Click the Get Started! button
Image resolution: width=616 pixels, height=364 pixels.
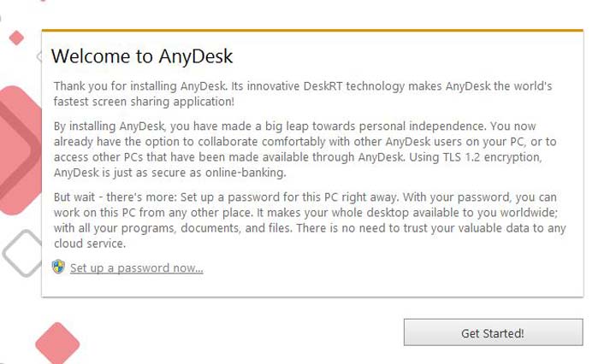tap(493, 332)
